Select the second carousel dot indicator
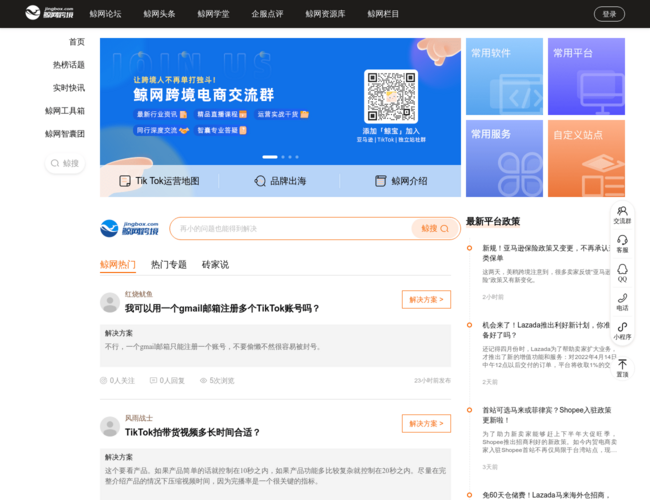650x500 pixels. [x=283, y=157]
